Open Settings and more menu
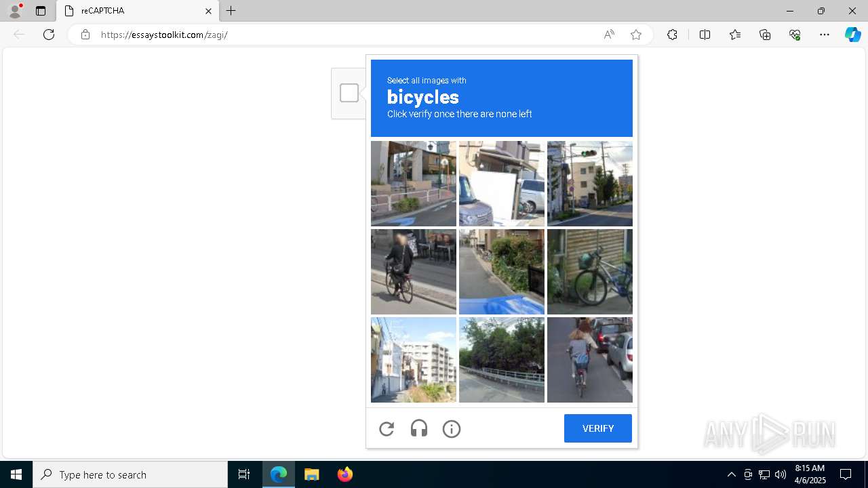The height and width of the screenshot is (488, 868). click(x=825, y=35)
